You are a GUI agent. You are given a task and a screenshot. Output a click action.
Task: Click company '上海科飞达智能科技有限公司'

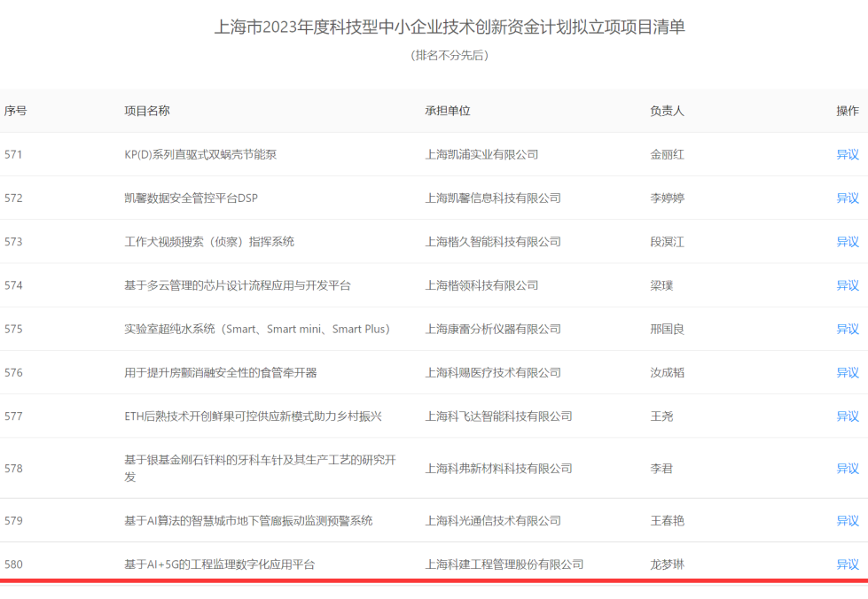pos(498,416)
